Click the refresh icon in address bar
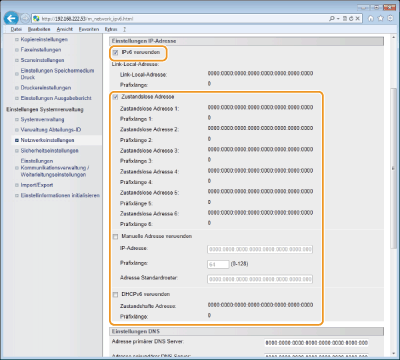This screenshot has width=400, height=360. pyautogui.click(x=351, y=19)
